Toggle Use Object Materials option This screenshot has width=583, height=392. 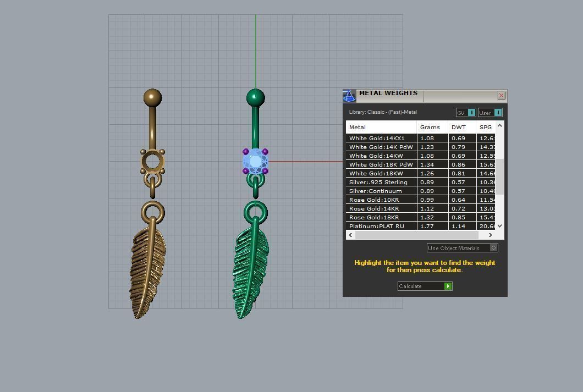click(462, 248)
